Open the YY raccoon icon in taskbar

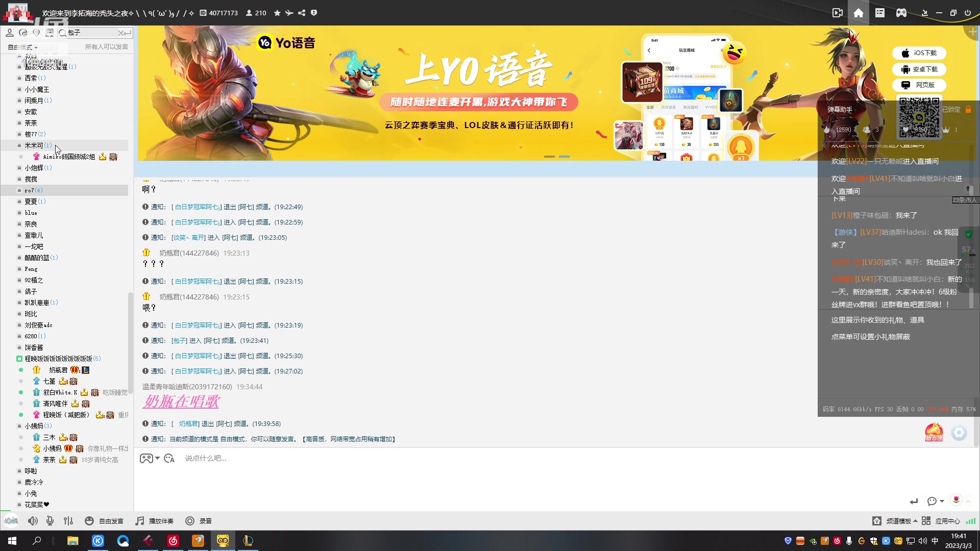point(223,541)
